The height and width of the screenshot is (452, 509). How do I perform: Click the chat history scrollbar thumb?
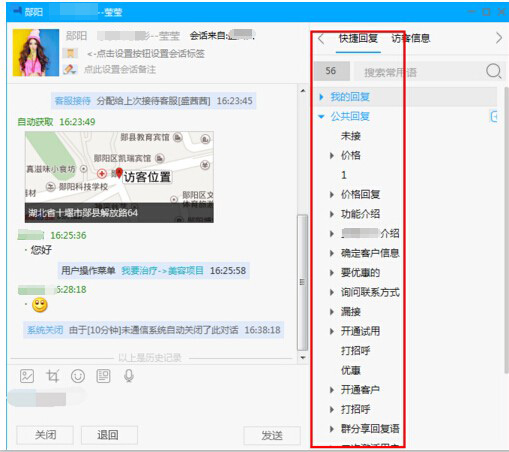302,282
